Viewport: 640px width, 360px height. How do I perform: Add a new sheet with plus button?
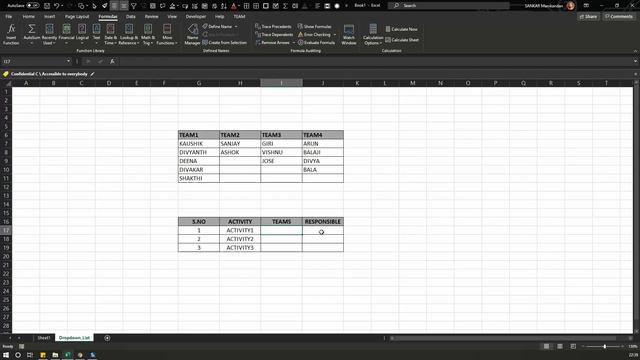[107, 338]
